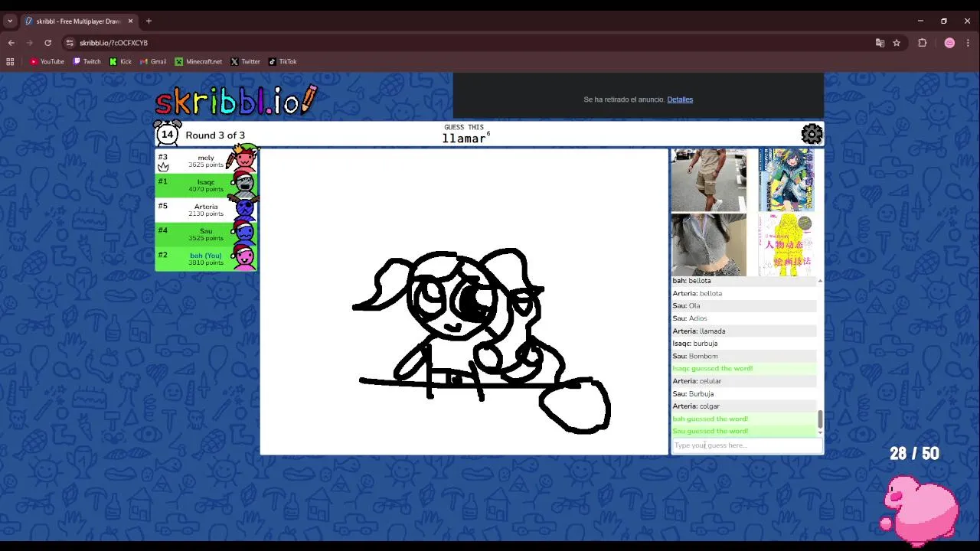The image size is (980, 551).
Task: Click mely's red avatar
Action: pyautogui.click(x=244, y=160)
